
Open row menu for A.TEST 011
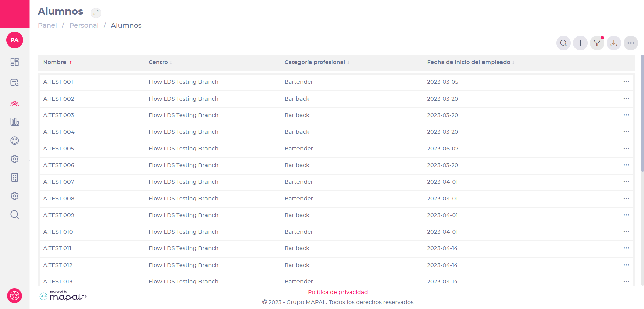pos(626,248)
